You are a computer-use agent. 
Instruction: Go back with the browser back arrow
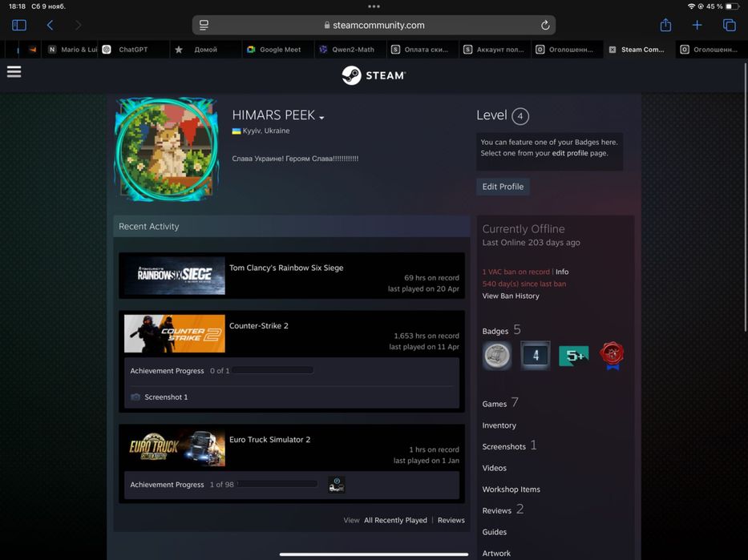point(50,25)
